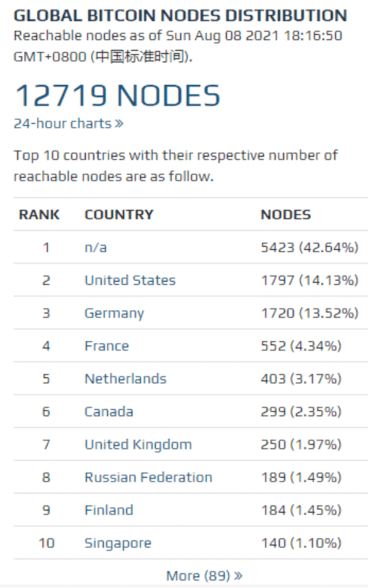Click the Global Bitcoin Nodes Distribution title
Image resolution: width=368 pixels, height=588 pixels.
(x=180, y=15)
